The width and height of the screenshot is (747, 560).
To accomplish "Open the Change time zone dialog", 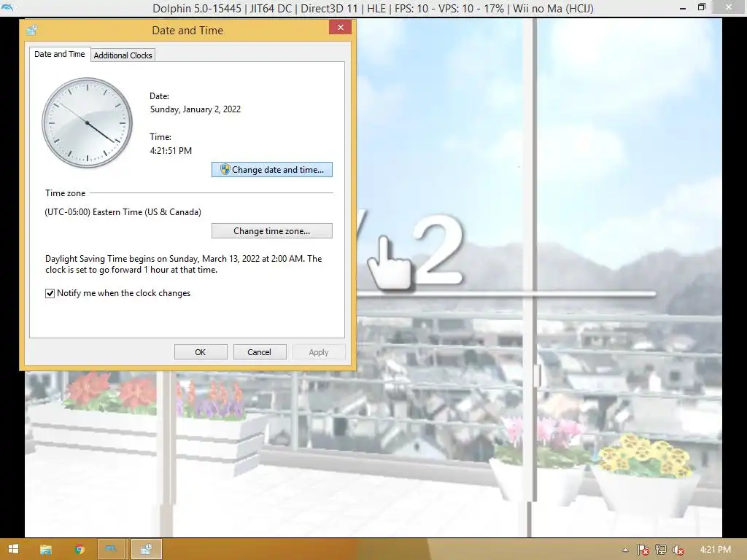I will [271, 231].
